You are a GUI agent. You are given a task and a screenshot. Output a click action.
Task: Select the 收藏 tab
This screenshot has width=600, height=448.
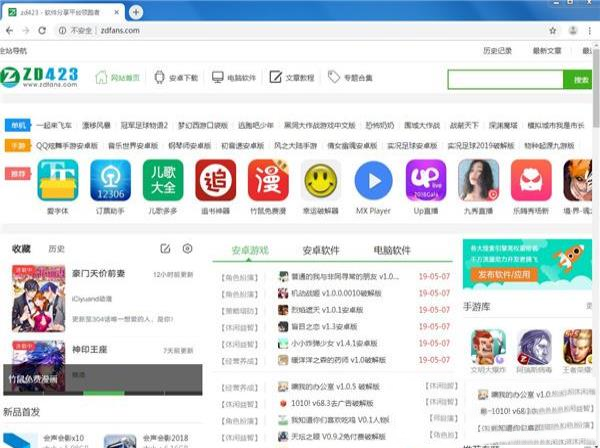tap(21, 249)
